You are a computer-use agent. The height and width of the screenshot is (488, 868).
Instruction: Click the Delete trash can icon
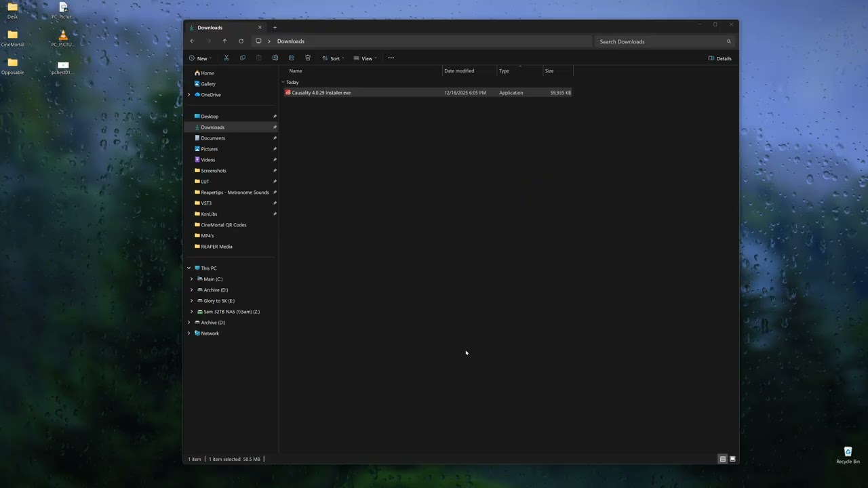tap(308, 58)
